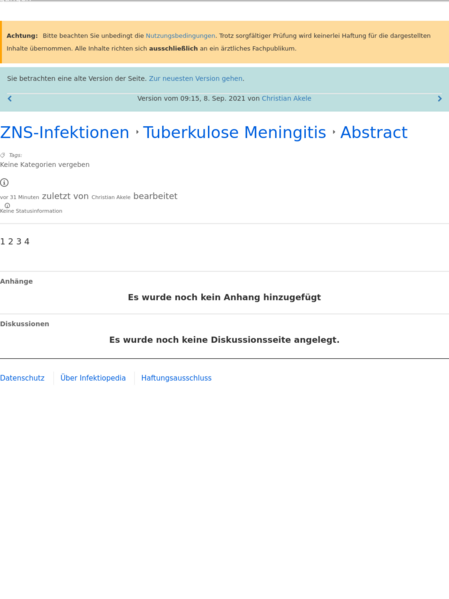The width and height of the screenshot is (449, 599).
Task: Open the Datenschutz footer link
Action: coord(22,378)
